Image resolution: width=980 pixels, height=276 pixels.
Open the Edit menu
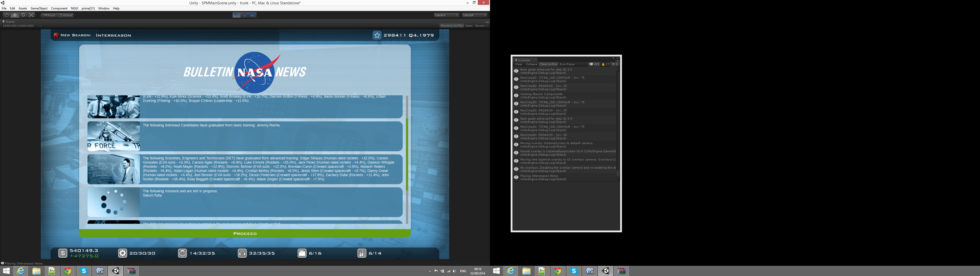pyautogui.click(x=13, y=8)
